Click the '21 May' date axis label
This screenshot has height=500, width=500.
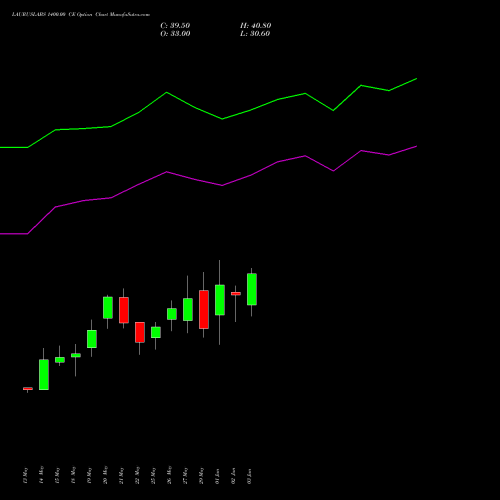pos(121,475)
